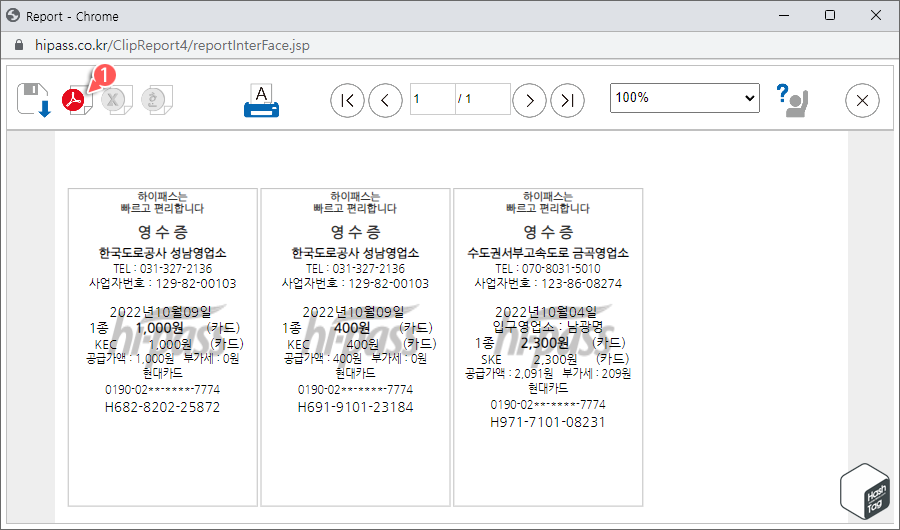Click the current page number field
This screenshot has height=530, width=900.
click(433, 99)
